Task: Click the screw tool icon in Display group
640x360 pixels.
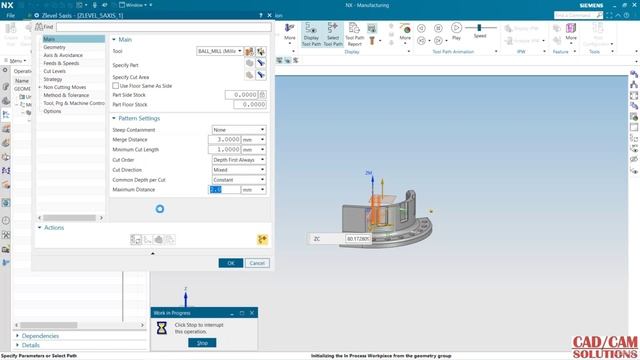Action: coord(372,40)
